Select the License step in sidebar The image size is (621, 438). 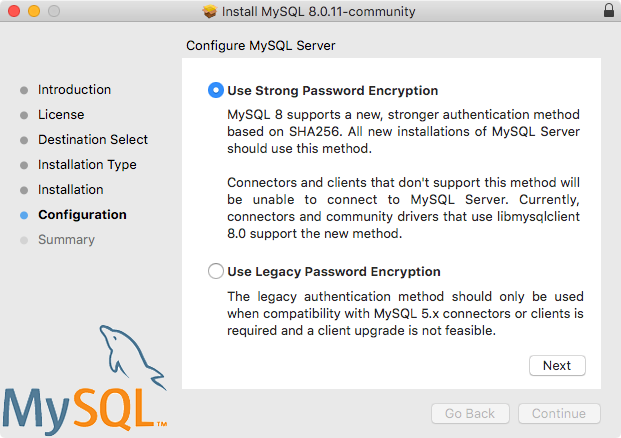[61, 115]
